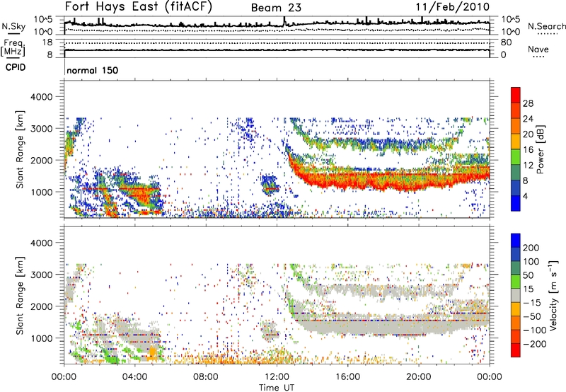This screenshot has width=566, height=392.
Task: Click the '08:00' time tick label
Action: click(x=206, y=377)
